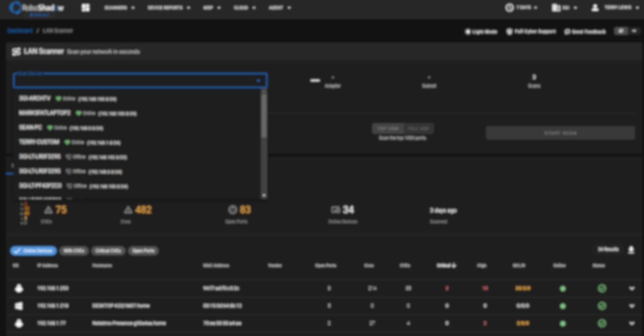Click the online dot for 192.168.1.253
Image resolution: width=644 pixels, height=336 pixels.
(x=563, y=289)
